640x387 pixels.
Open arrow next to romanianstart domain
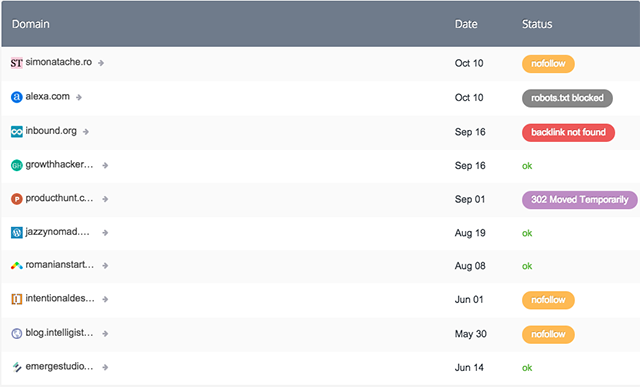pyautogui.click(x=105, y=266)
